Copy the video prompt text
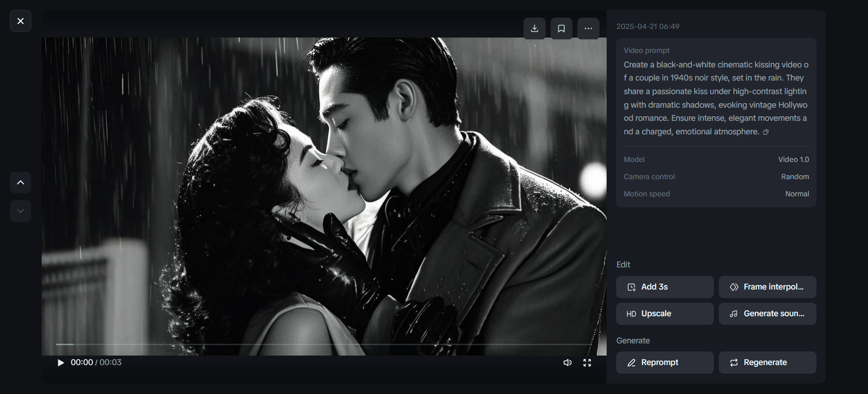868x394 pixels. pos(766,132)
